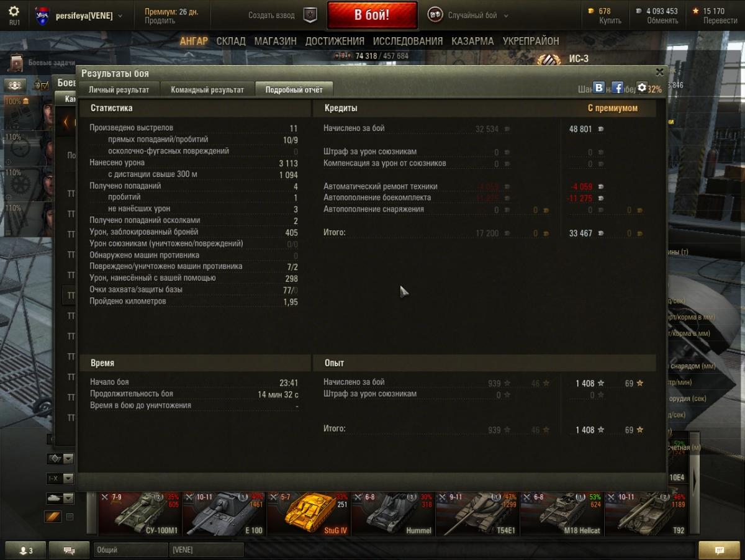Click Перевести to convert experience
The image size is (745, 560).
[x=720, y=20]
